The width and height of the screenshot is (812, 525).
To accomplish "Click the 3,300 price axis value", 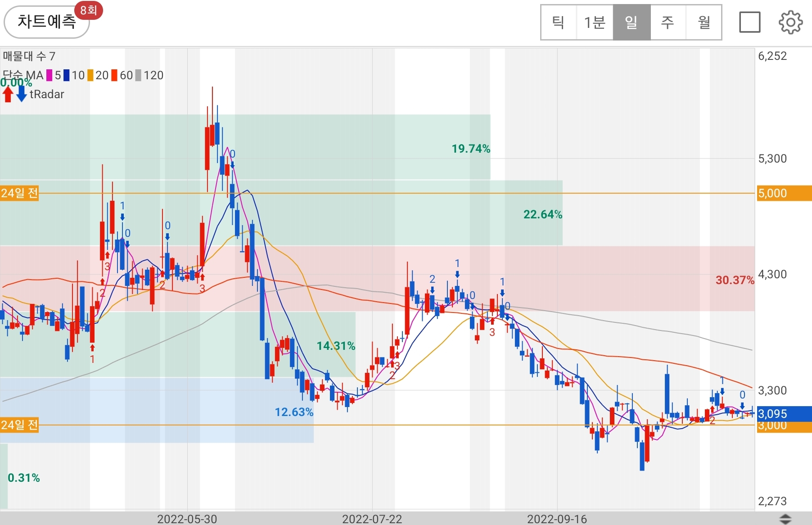I will (772, 390).
